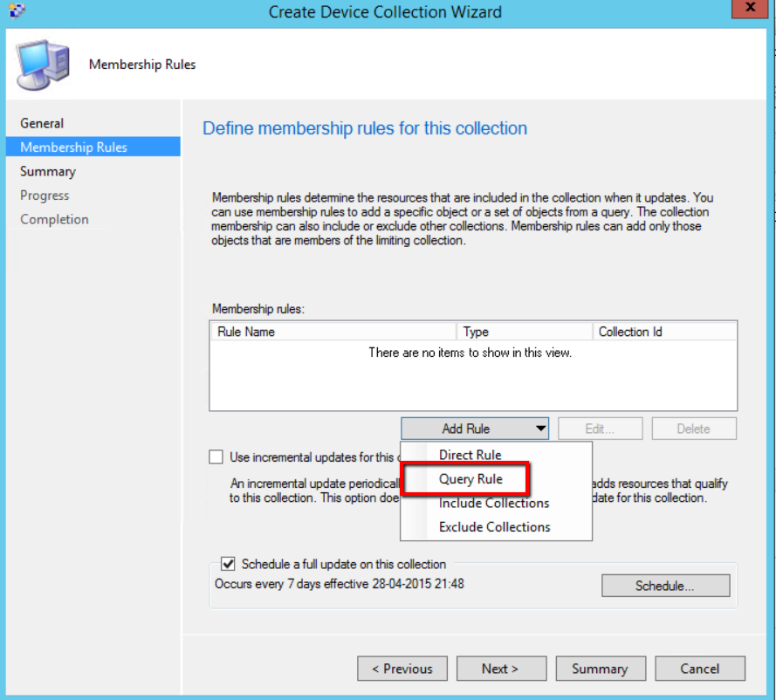Cancel the wizard
Screen dimensions: 776x700
(x=699, y=669)
